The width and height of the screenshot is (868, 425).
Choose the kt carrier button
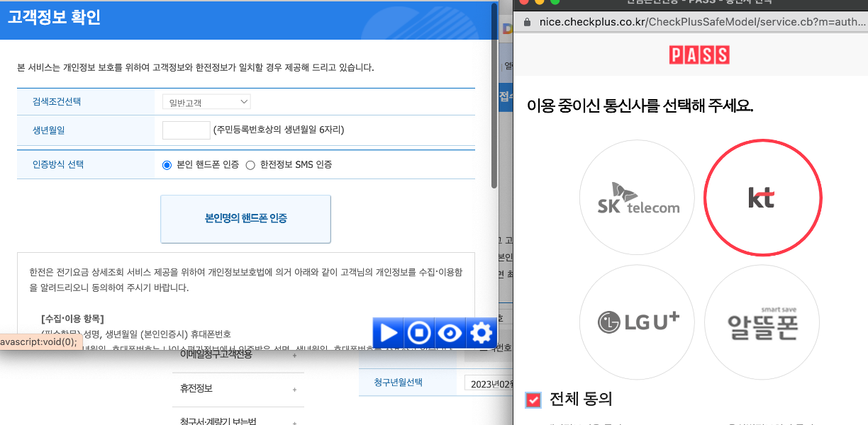click(762, 197)
